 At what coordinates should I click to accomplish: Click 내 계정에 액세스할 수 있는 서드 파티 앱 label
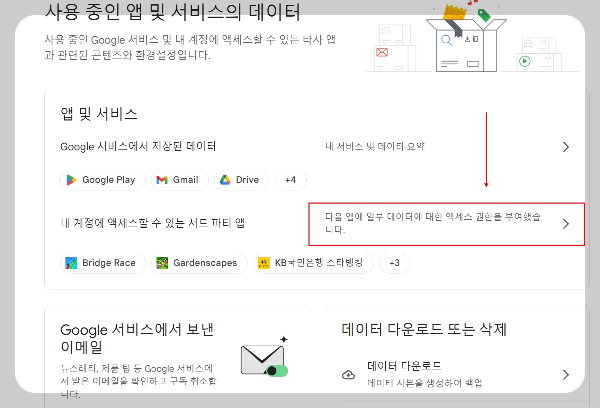click(153, 223)
